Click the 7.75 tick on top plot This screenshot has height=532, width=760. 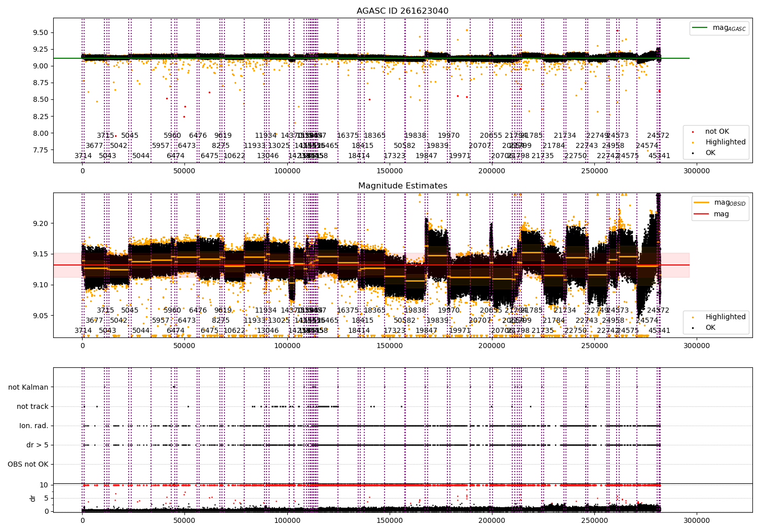[40, 150]
